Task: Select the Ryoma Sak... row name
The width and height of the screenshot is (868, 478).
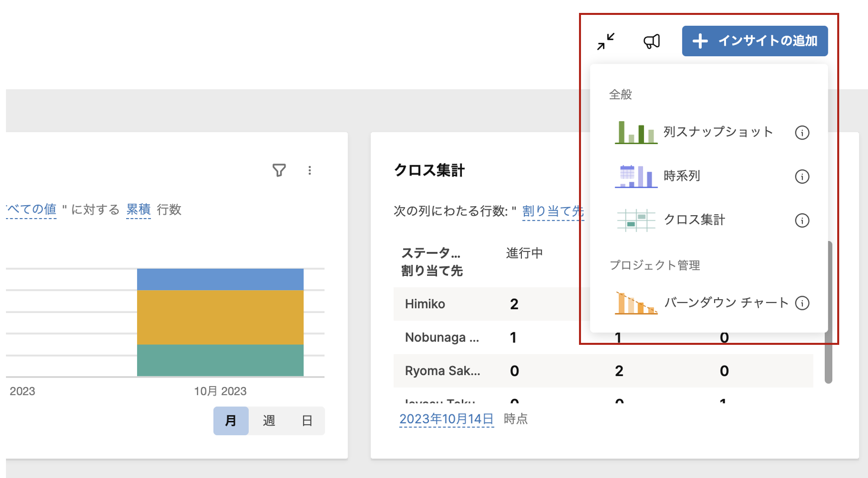Action: (x=442, y=371)
